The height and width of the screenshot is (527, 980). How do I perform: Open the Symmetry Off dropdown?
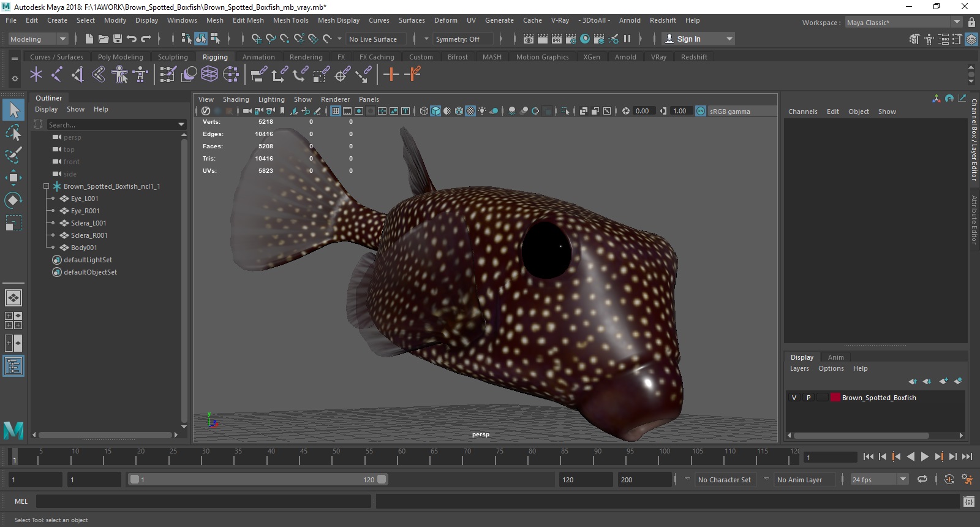click(x=464, y=39)
